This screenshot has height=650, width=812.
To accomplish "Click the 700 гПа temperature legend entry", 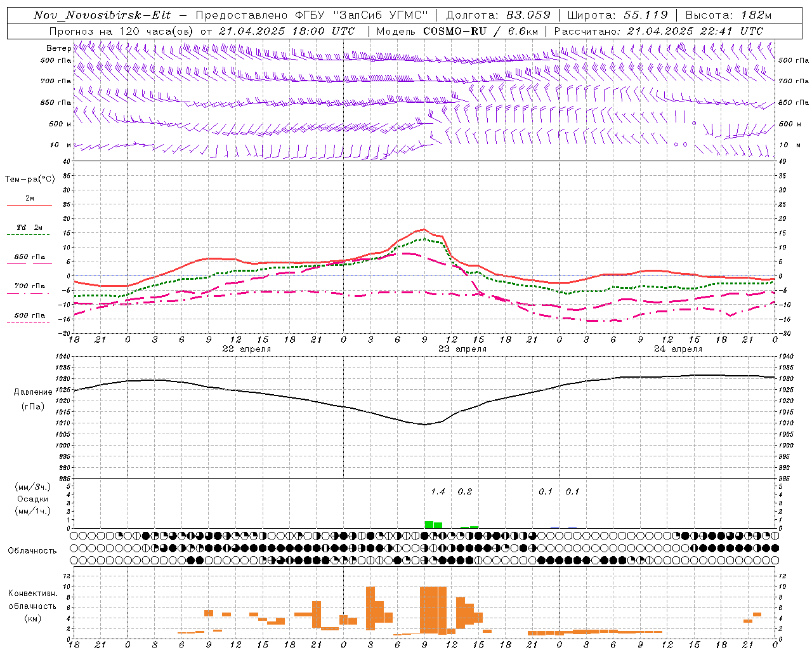I will (x=30, y=286).
